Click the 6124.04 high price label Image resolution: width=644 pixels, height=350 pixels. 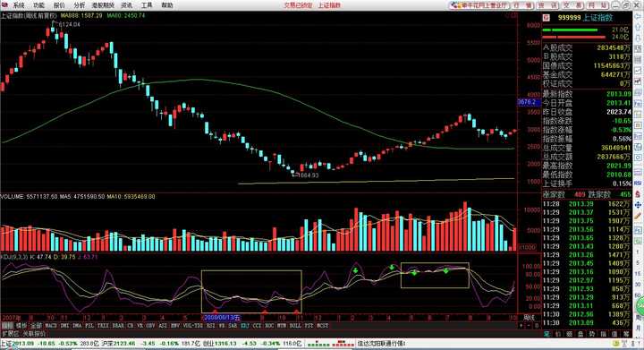70,25
